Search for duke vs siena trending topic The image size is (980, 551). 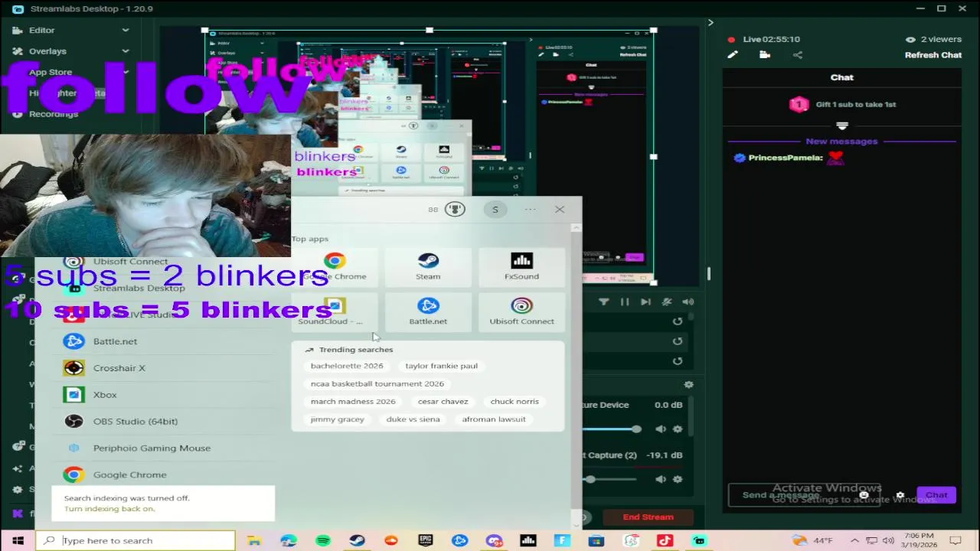pyautogui.click(x=413, y=419)
